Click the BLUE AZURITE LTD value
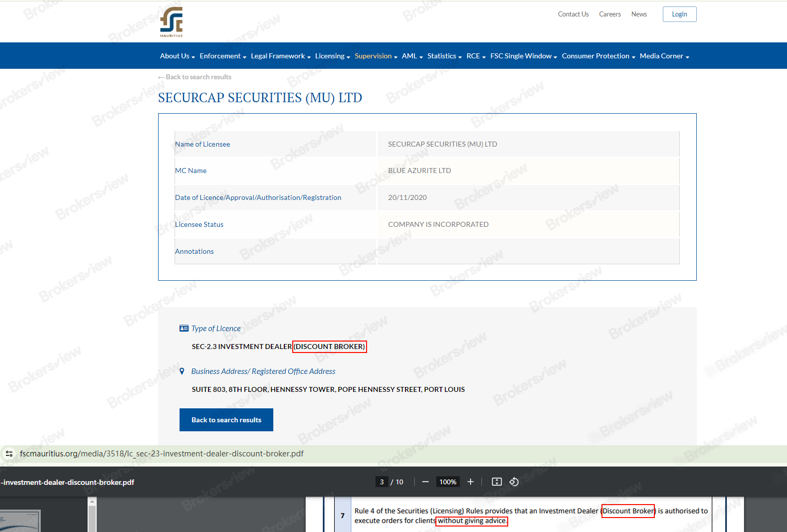 tap(419, 171)
